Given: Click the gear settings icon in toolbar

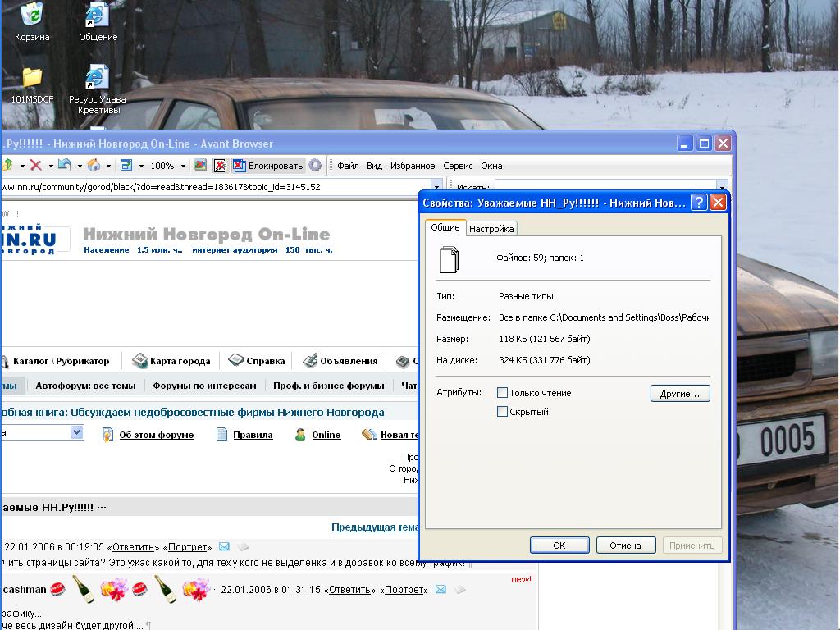Looking at the screenshot, I should tap(316, 166).
